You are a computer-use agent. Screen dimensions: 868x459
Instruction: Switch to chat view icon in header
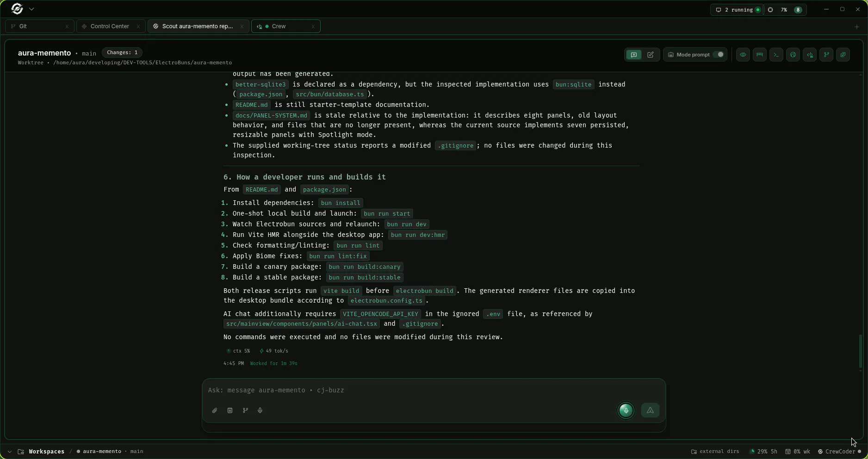[x=634, y=55]
